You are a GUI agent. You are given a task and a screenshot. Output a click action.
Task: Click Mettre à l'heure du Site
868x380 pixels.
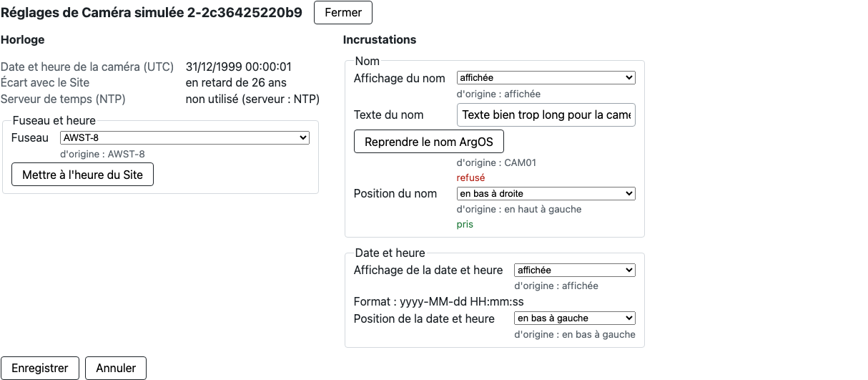pyautogui.click(x=83, y=175)
